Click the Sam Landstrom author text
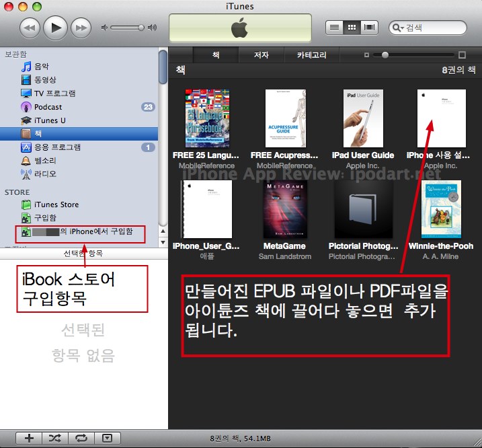The width and height of the screenshot is (482, 448). tap(285, 256)
